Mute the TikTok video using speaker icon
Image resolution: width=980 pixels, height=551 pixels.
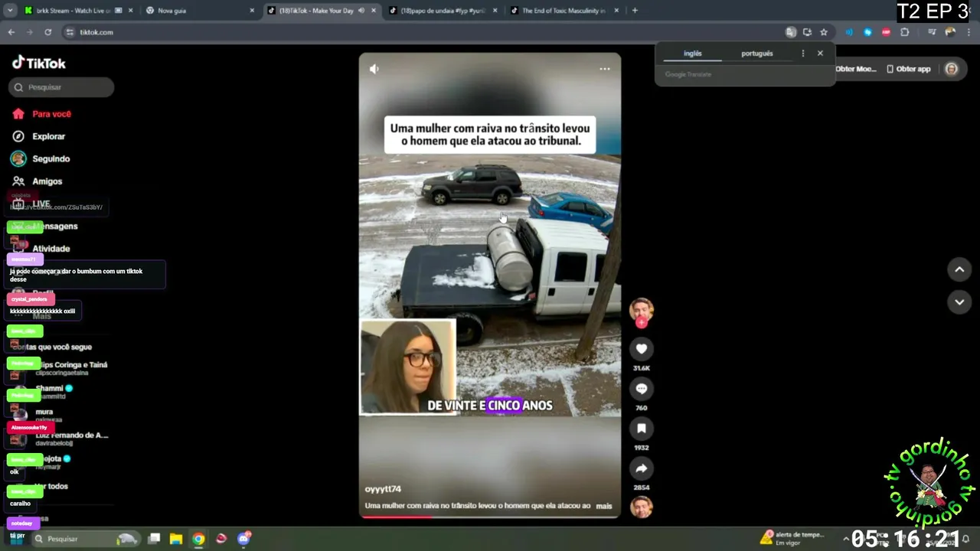pyautogui.click(x=374, y=69)
